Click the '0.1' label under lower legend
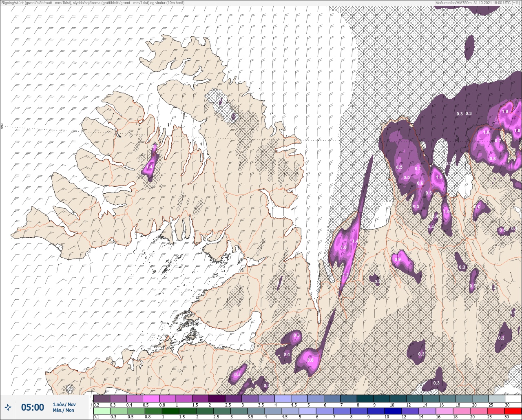 96,417
